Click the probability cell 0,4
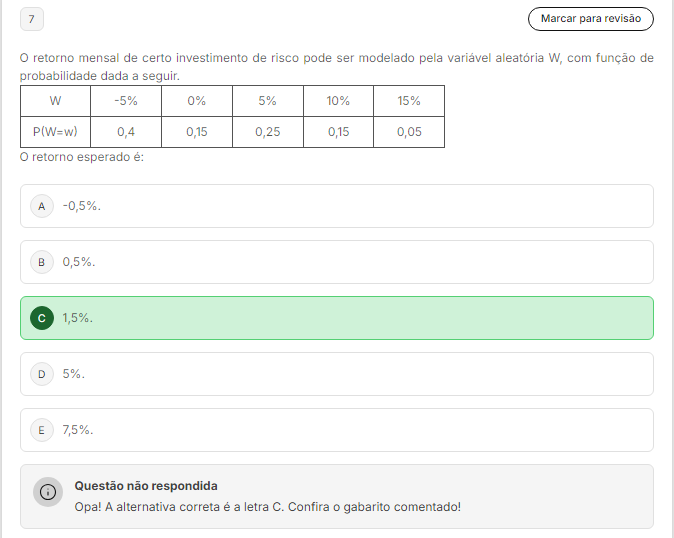The width and height of the screenshot is (674, 538). 126,132
